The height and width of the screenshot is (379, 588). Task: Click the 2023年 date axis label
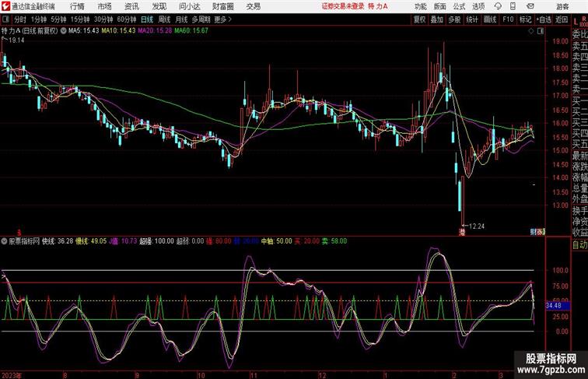(12, 375)
